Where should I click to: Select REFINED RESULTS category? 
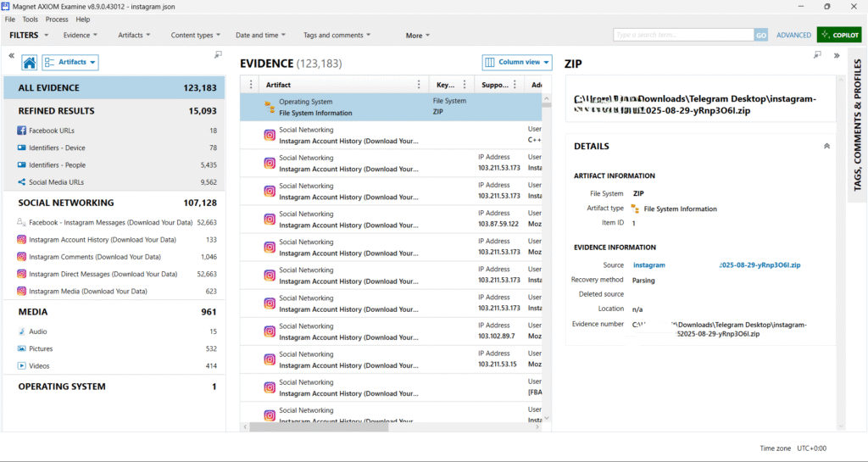tap(114, 111)
